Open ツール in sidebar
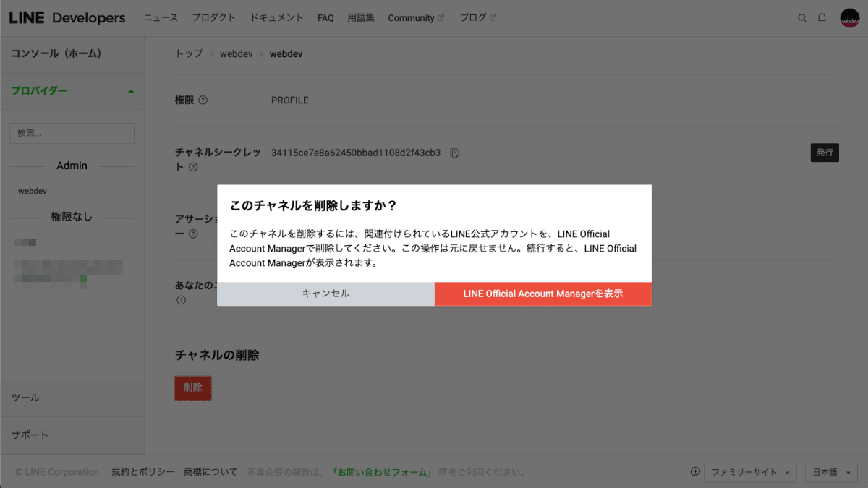This screenshot has height=488, width=868. coord(72,398)
